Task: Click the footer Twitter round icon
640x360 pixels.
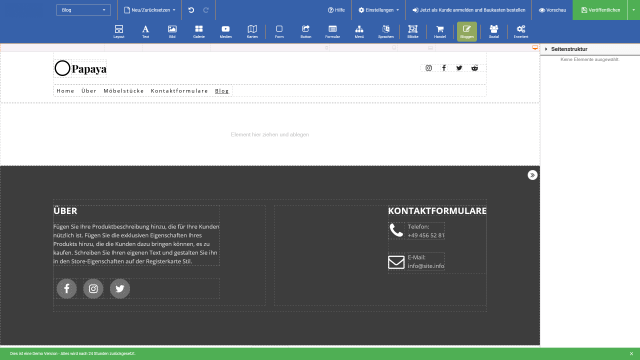Action: click(x=120, y=289)
